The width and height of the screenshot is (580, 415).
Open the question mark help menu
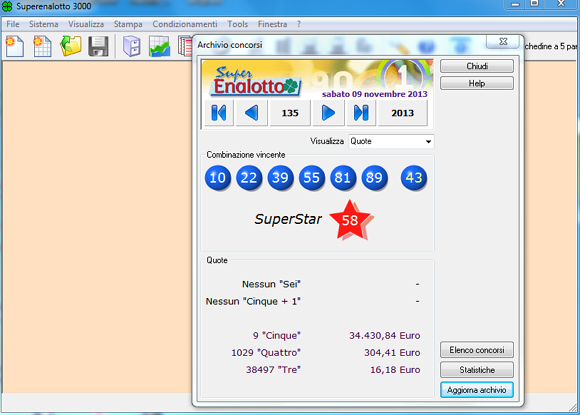coord(299,24)
